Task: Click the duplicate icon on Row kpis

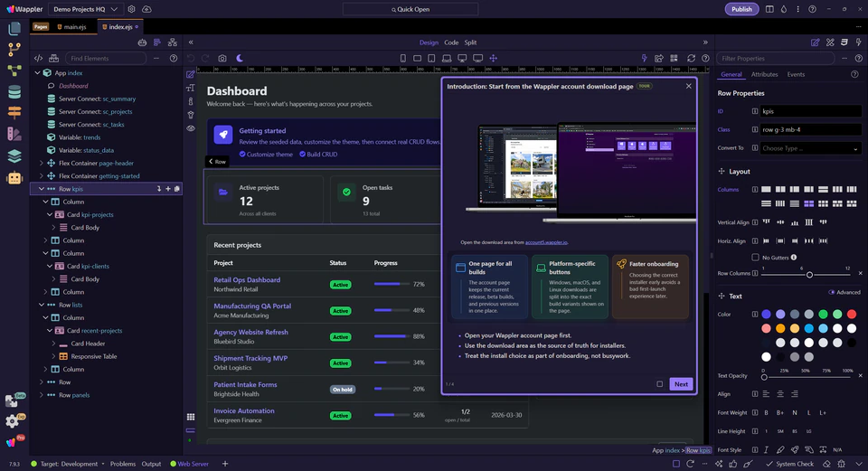Action: coord(177,189)
